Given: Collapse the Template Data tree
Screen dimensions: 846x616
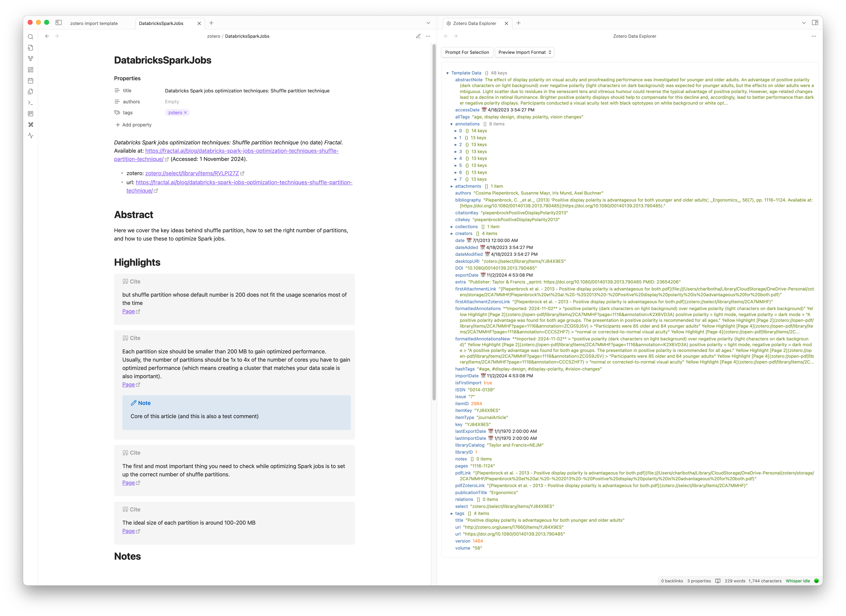Looking at the screenshot, I should [447, 73].
